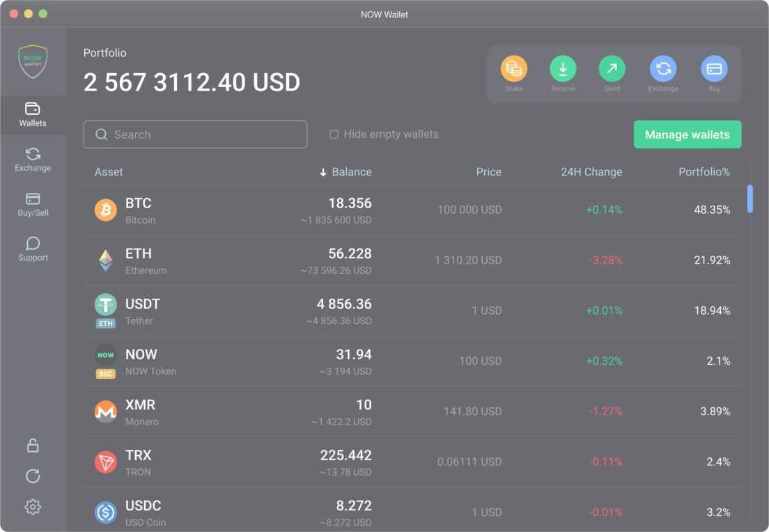Click the 56.228 ETH balance
The image size is (769, 532).
point(350,254)
